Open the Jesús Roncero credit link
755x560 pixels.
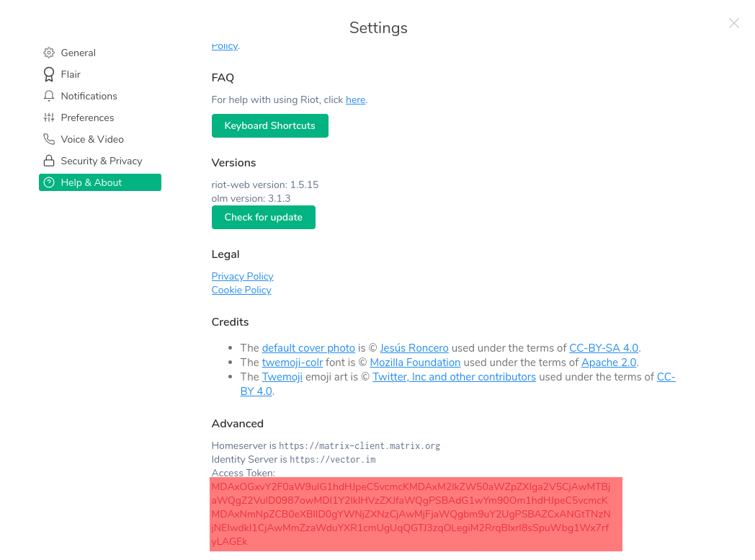click(x=414, y=347)
